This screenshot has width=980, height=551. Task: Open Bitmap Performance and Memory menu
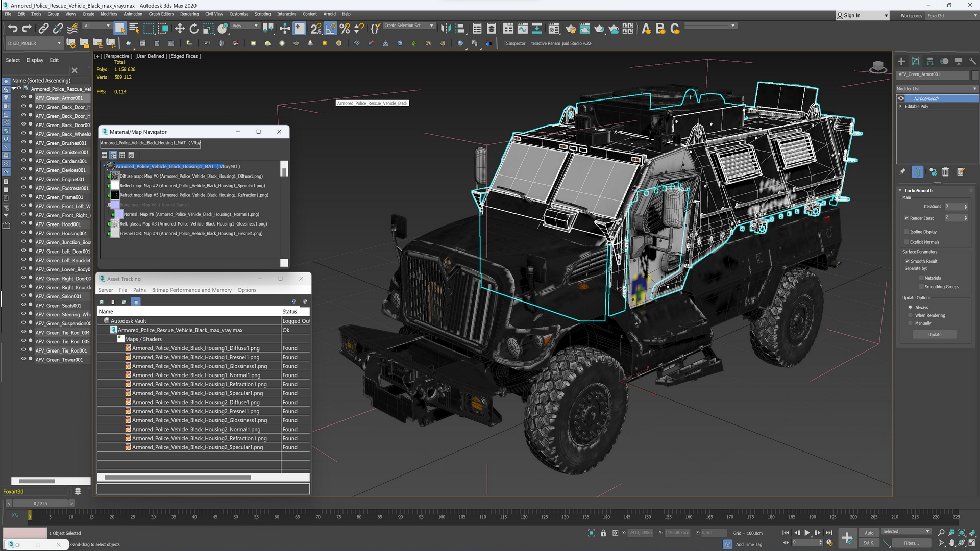tap(192, 290)
